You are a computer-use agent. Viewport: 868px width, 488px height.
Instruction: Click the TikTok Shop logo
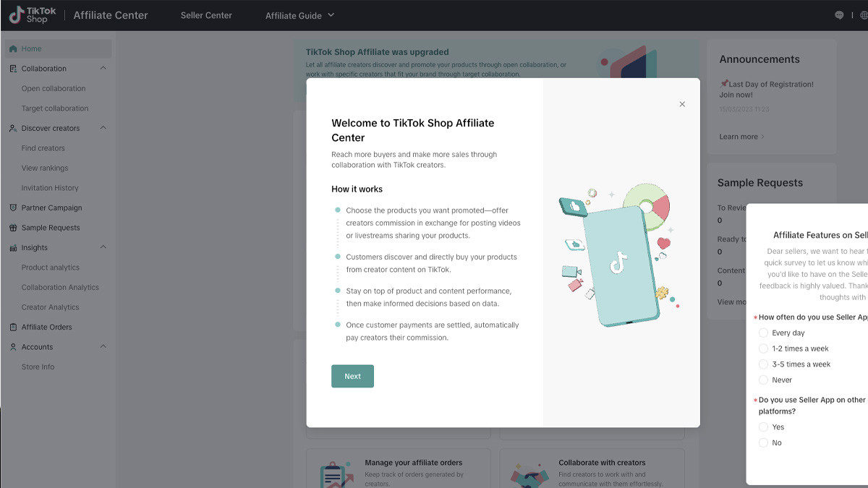pyautogui.click(x=33, y=15)
